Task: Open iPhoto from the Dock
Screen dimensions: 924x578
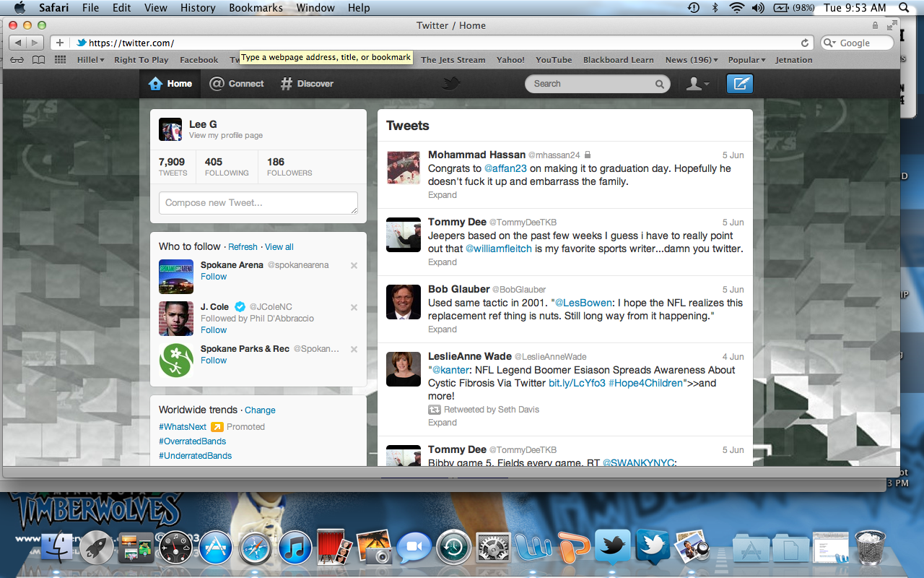Action: [x=375, y=547]
